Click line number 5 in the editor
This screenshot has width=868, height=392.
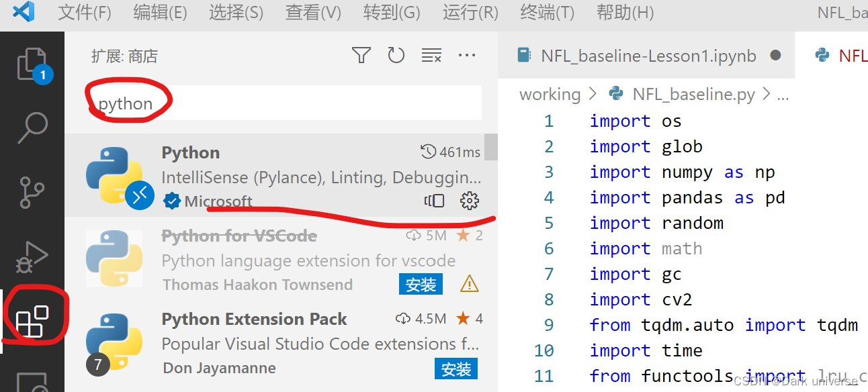(549, 224)
